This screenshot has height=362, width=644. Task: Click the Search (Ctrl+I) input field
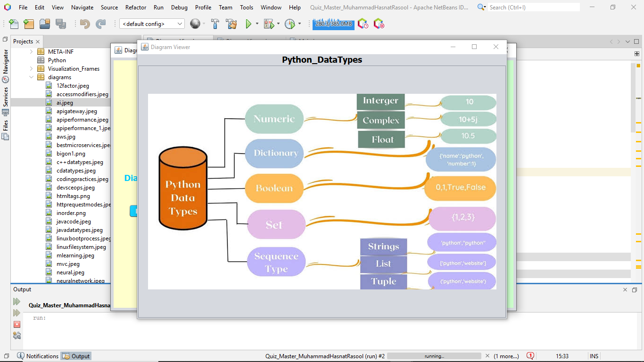(x=534, y=7)
